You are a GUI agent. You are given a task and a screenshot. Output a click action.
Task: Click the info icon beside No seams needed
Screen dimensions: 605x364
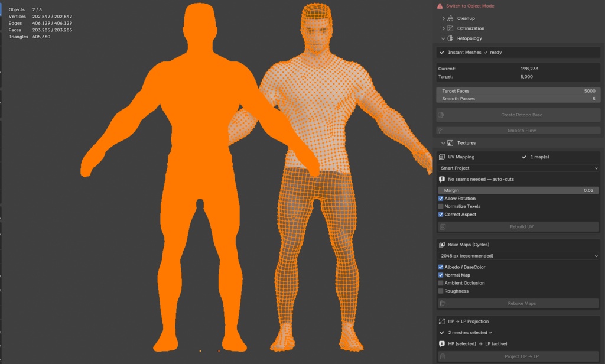pos(442,179)
